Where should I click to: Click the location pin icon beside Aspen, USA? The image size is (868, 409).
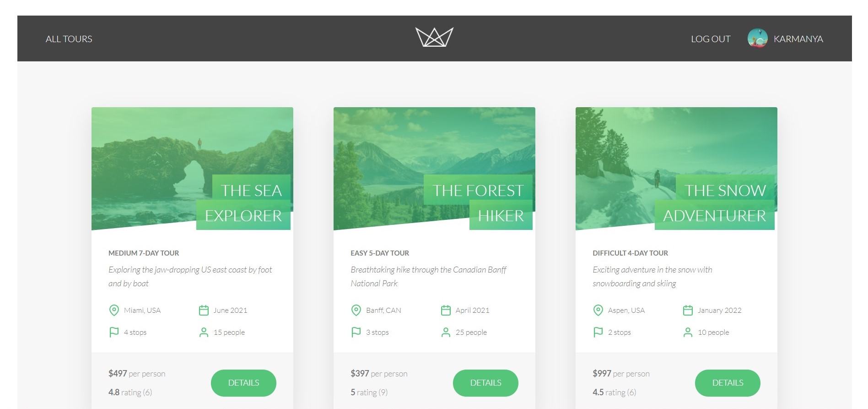click(x=598, y=311)
